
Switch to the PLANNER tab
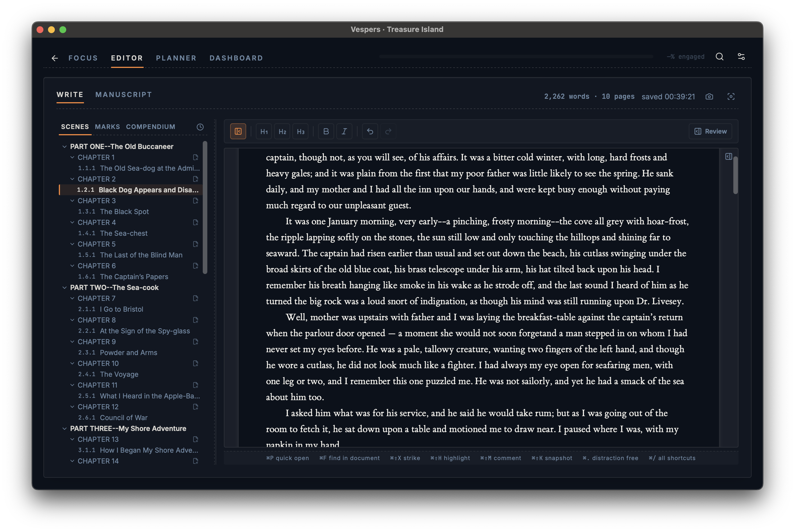[176, 58]
